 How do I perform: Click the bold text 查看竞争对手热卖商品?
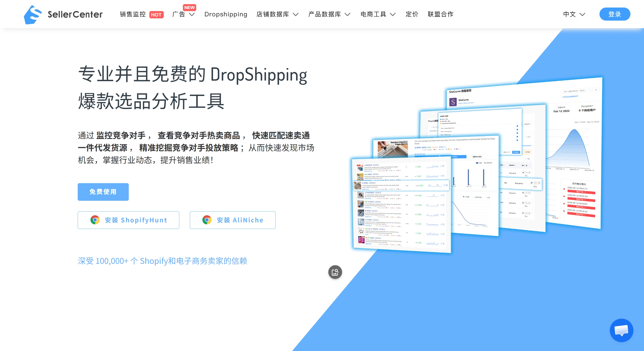199,135
